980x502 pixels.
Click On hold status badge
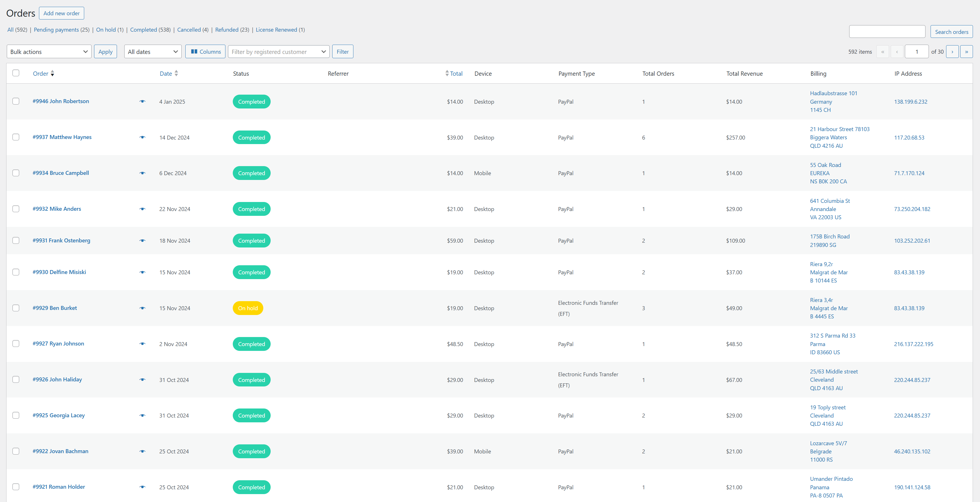pyautogui.click(x=248, y=308)
